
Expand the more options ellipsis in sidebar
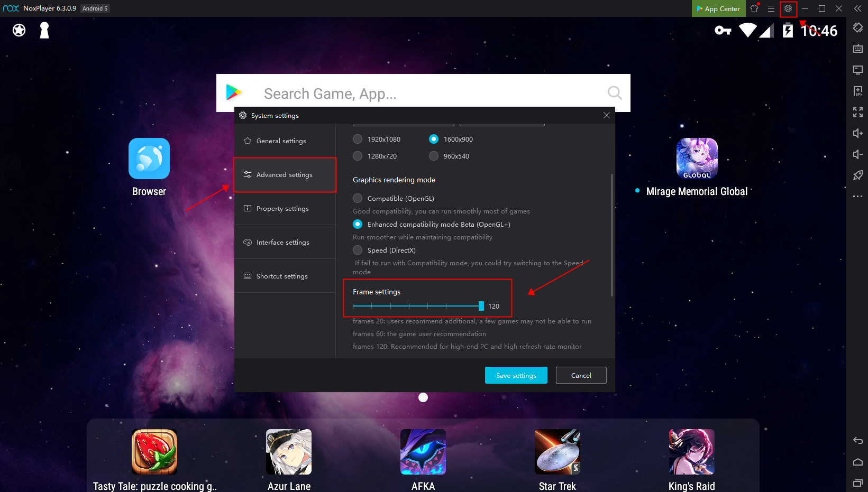pyautogui.click(x=857, y=197)
